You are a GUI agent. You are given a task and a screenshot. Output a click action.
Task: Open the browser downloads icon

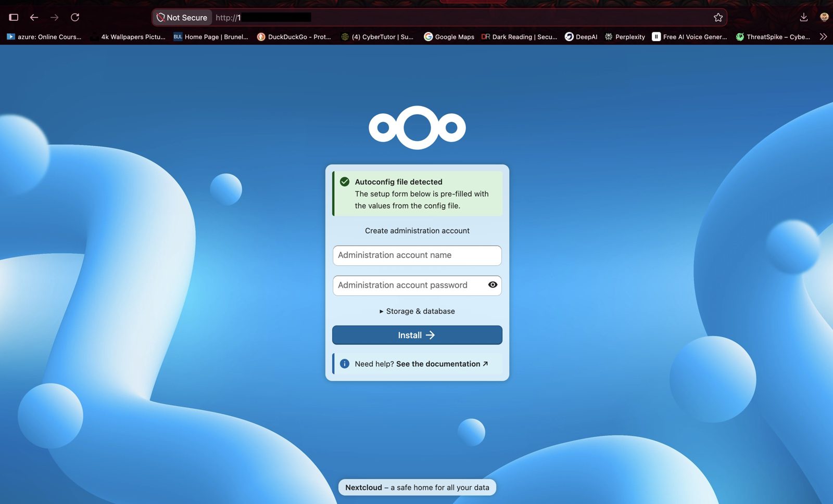pos(803,17)
